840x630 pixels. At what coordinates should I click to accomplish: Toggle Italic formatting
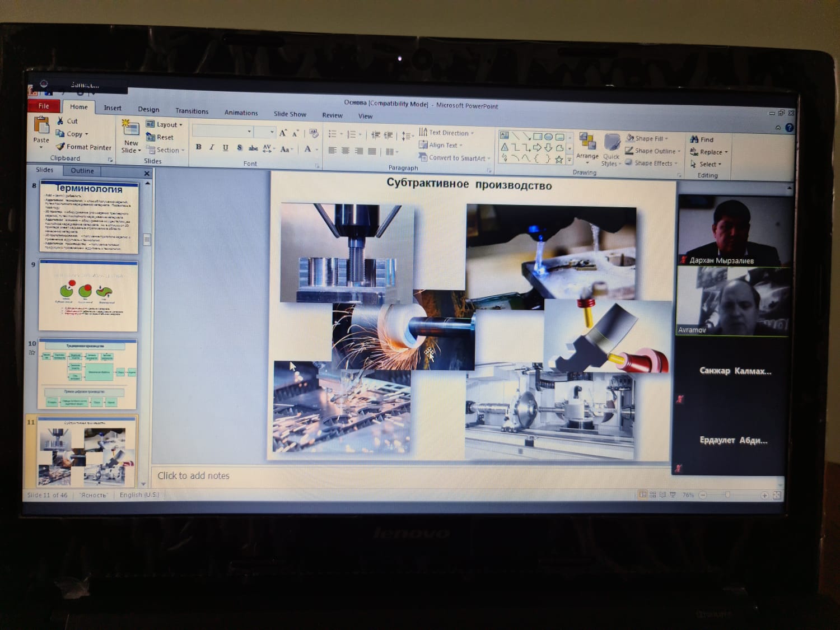[x=212, y=147]
